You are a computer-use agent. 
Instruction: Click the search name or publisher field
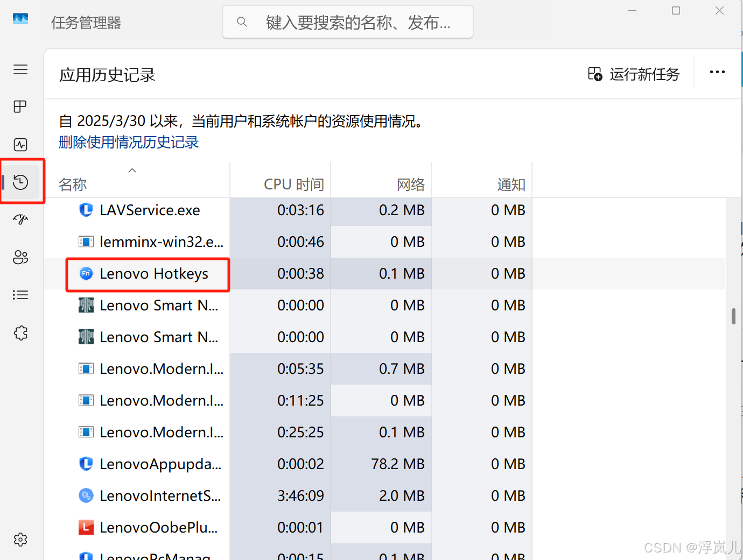[x=348, y=22]
